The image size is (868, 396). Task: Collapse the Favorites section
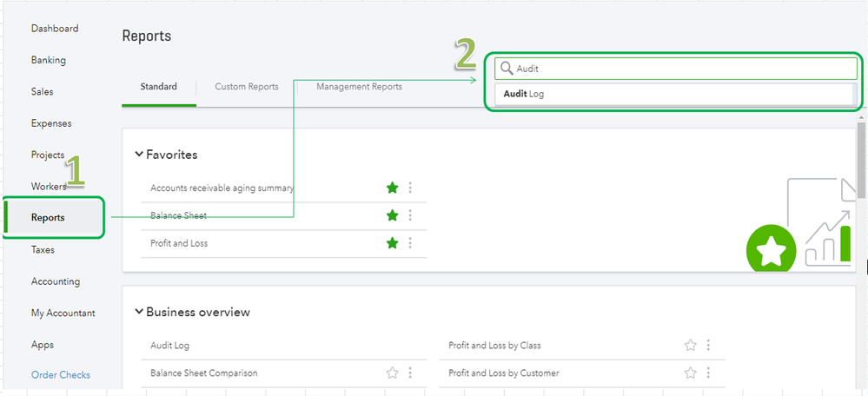click(139, 155)
